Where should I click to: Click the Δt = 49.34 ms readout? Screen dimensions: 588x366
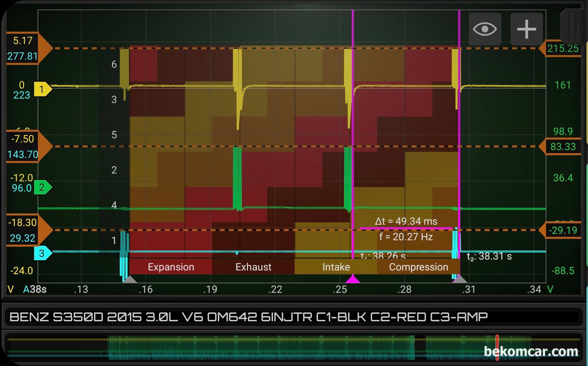pos(406,221)
